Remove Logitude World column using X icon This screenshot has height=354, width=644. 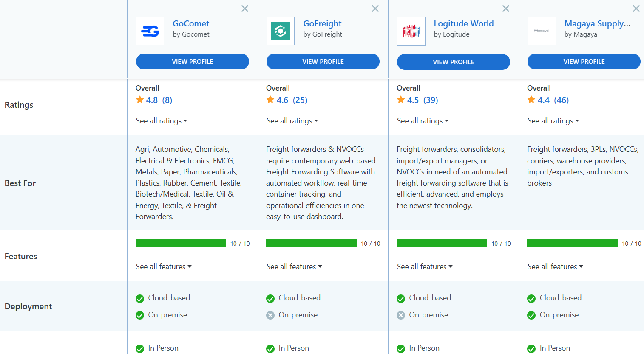pos(506,9)
